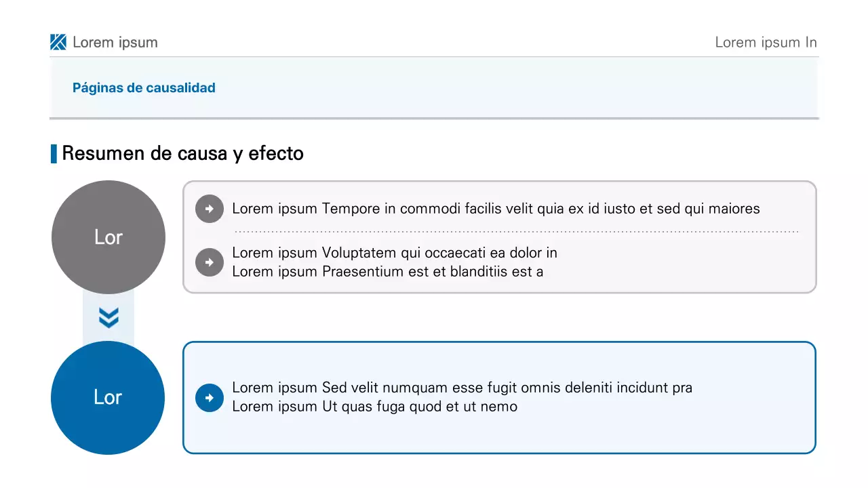868x488 pixels.
Task: Select the "Páginas de causalidad" heading
Action: click(144, 87)
